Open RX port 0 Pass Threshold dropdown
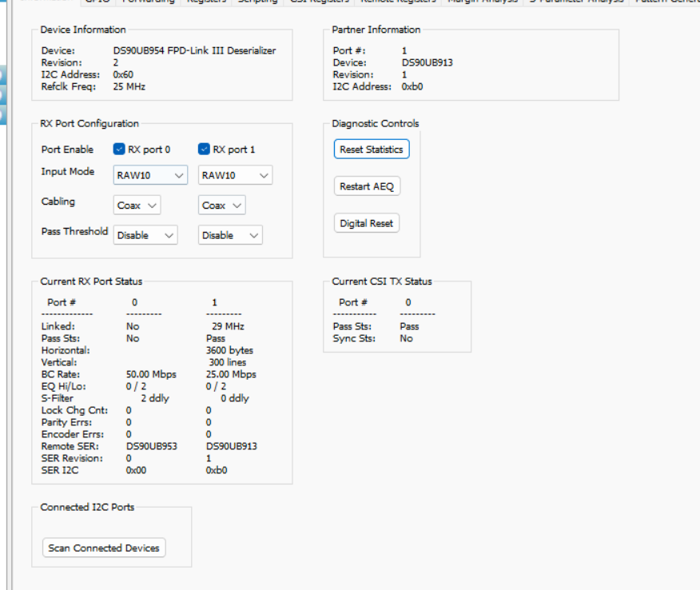700x590 pixels. point(145,235)
